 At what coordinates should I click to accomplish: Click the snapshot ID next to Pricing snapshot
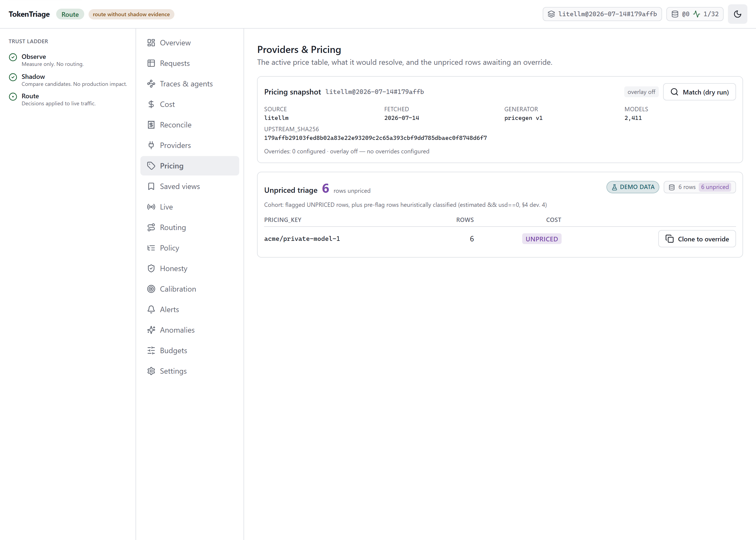374,92
